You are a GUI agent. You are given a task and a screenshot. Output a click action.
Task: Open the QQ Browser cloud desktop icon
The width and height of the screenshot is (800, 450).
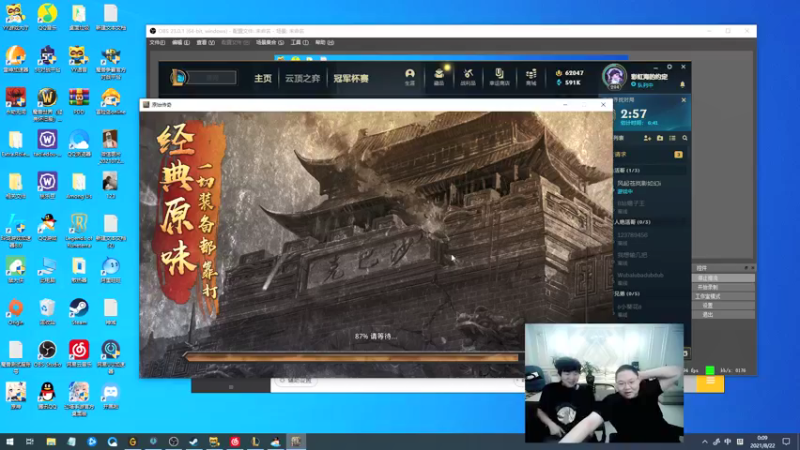coord(79,143)
